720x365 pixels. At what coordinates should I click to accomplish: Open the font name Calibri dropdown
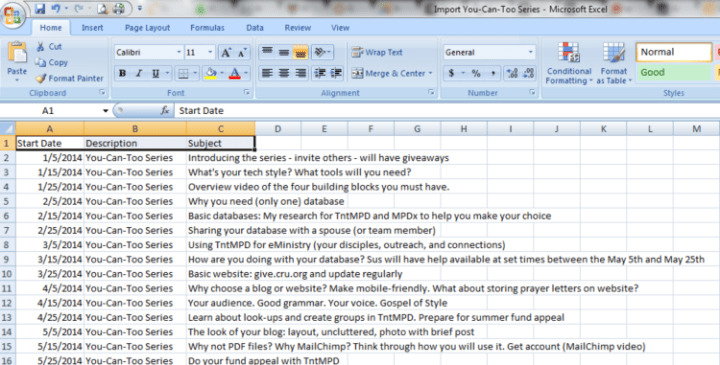pos(179,52)
